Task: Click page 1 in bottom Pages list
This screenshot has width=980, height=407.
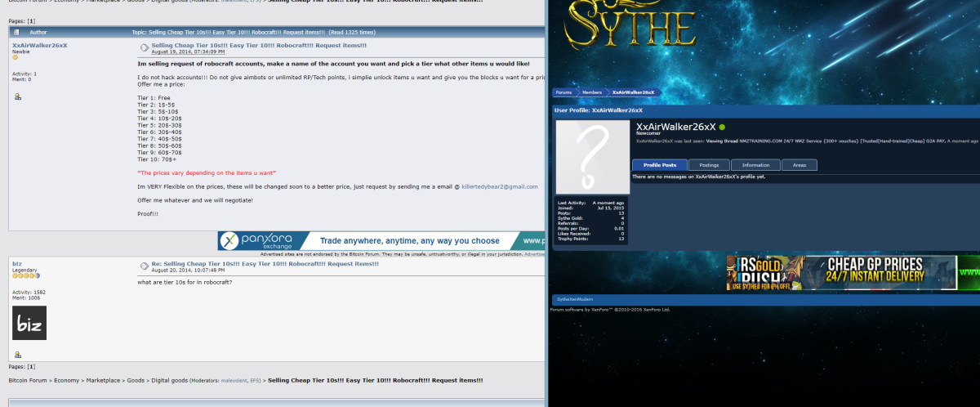Action: [31, 368]
